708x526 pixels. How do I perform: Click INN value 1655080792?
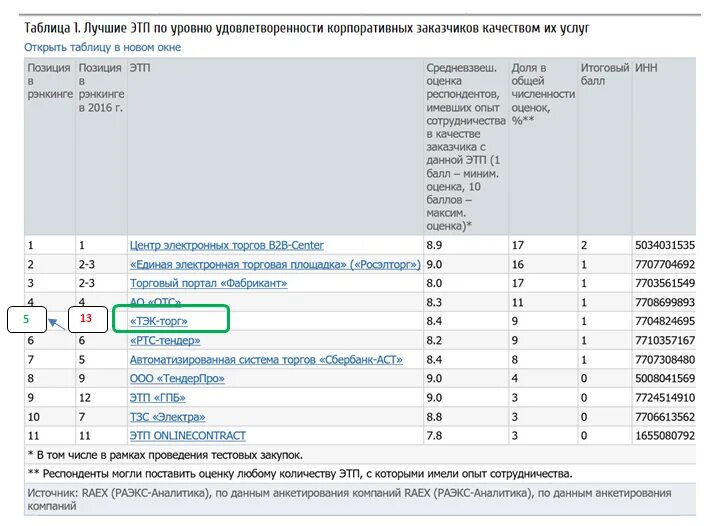coord(665,436)
